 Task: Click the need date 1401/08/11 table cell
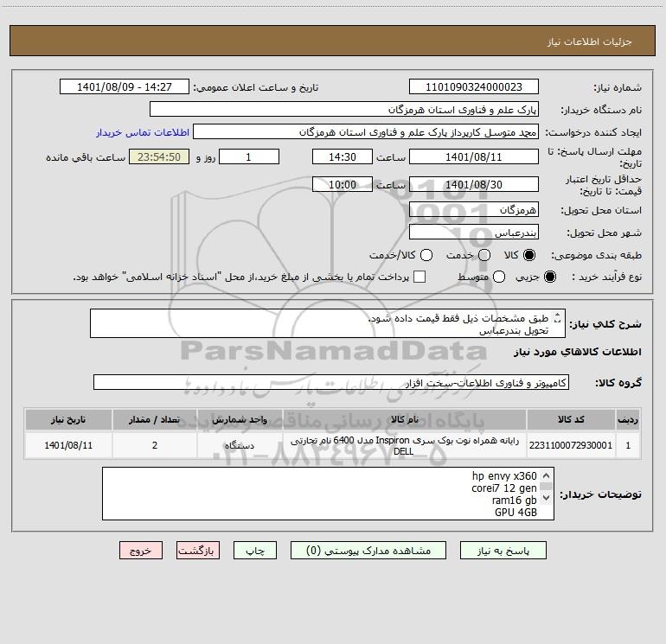tap(68, 445)
